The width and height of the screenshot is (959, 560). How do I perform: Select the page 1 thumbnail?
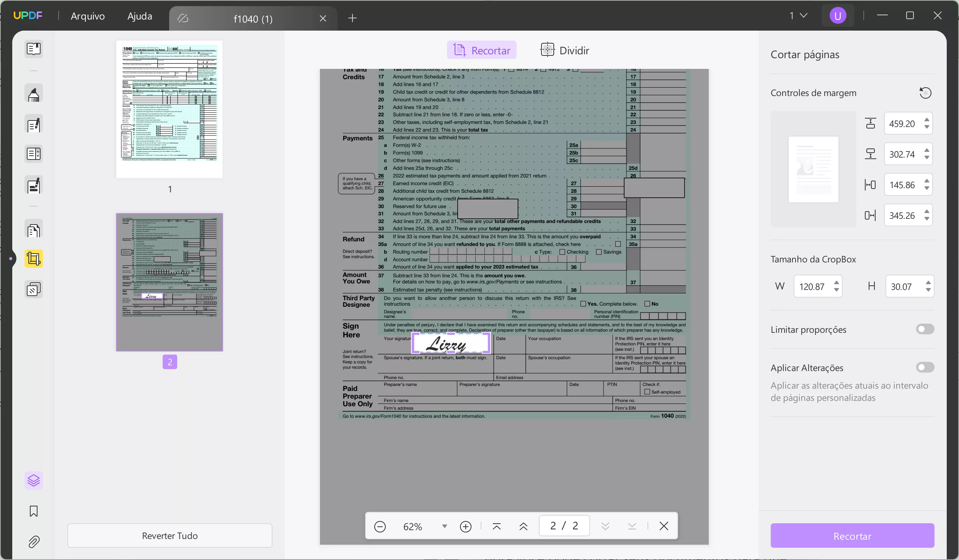click(170, 109)
